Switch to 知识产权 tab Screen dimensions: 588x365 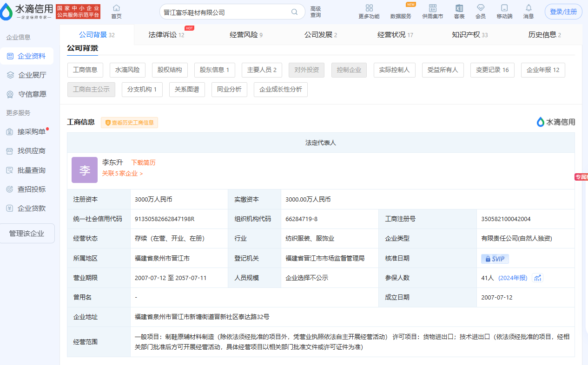(469, 35)
